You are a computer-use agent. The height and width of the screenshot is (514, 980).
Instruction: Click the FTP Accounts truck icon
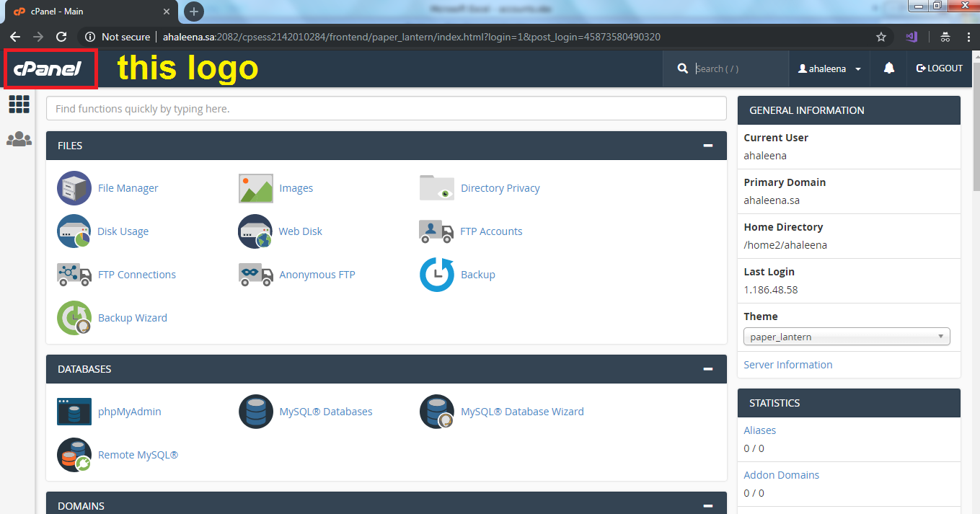pyautogui.click(x=436, y=231)
